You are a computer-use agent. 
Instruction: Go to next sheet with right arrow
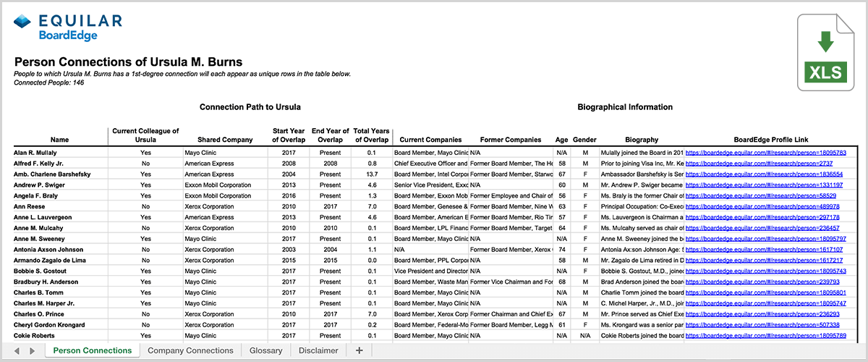coord(32,350)
